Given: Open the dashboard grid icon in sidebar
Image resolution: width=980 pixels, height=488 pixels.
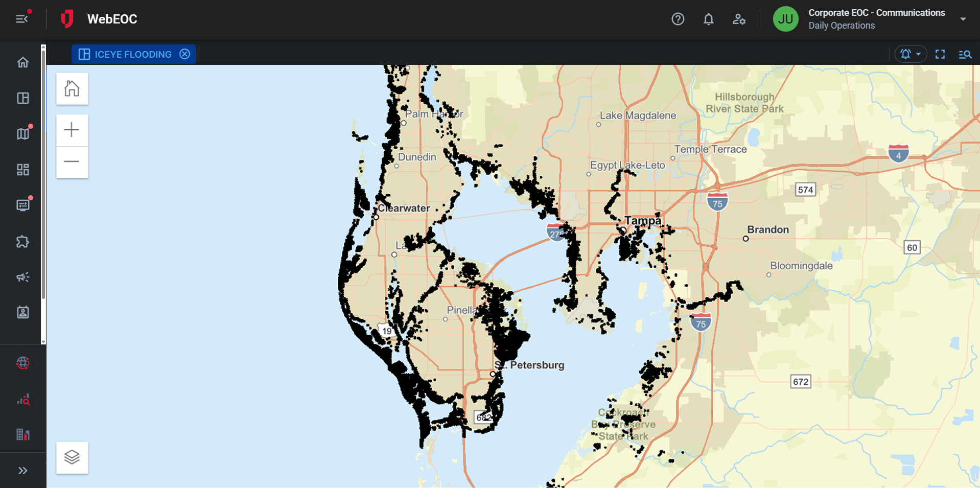Looking at the screenshot, I should pyautogui.click(x=23, y=170).
